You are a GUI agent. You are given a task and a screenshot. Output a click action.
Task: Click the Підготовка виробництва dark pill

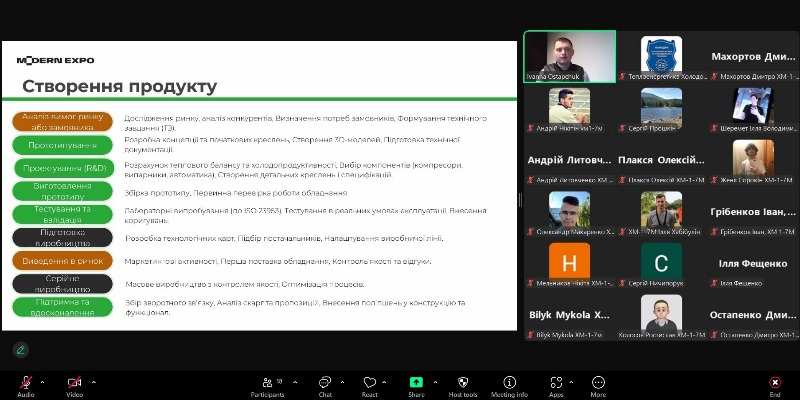(62, 238)
